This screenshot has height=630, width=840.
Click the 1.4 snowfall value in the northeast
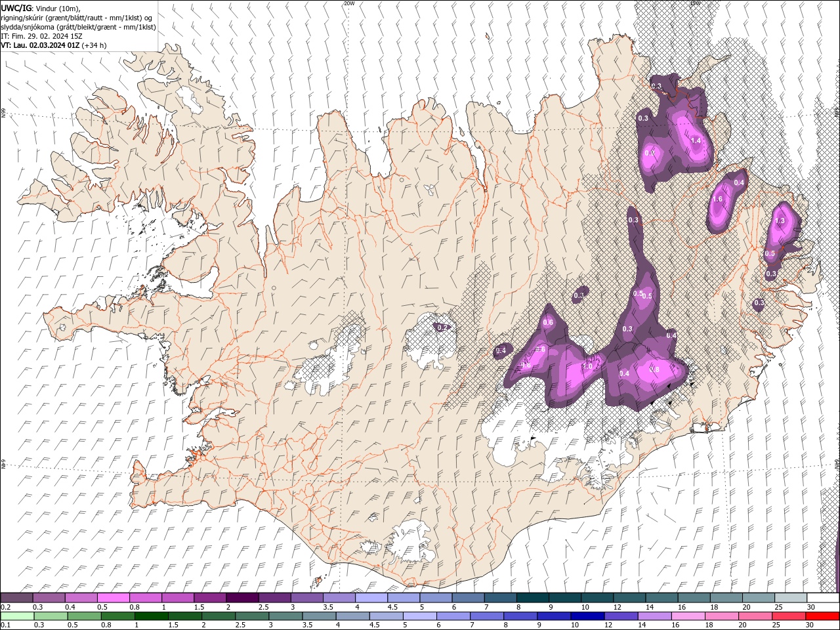pyautogui.click(x=696, y=140)
